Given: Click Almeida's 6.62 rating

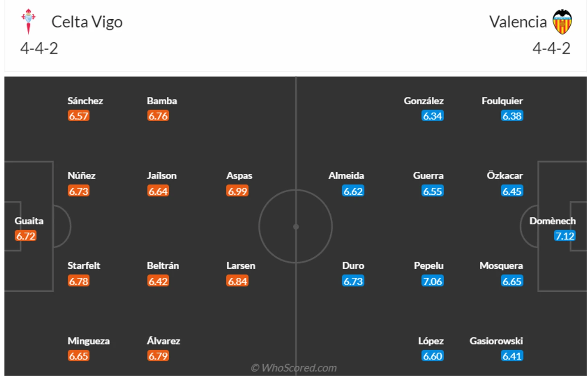Looking at the screenshot, I should [353, 191].
